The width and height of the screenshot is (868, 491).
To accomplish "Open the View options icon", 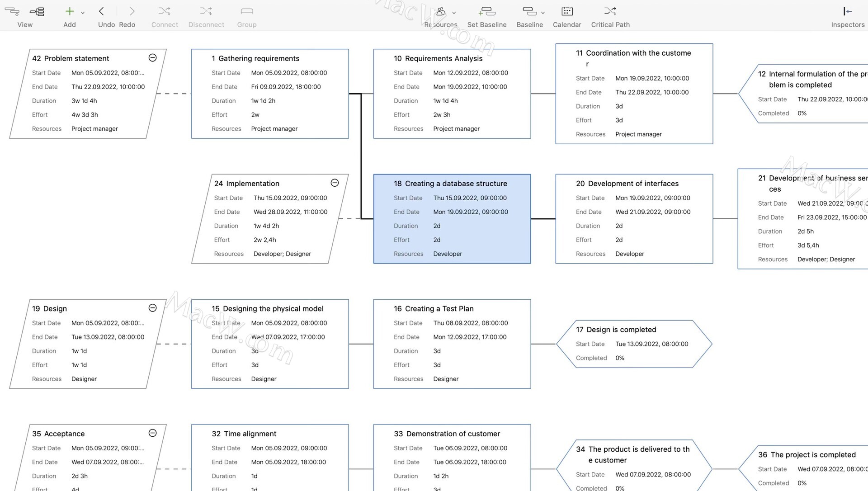I will (12, 12).
